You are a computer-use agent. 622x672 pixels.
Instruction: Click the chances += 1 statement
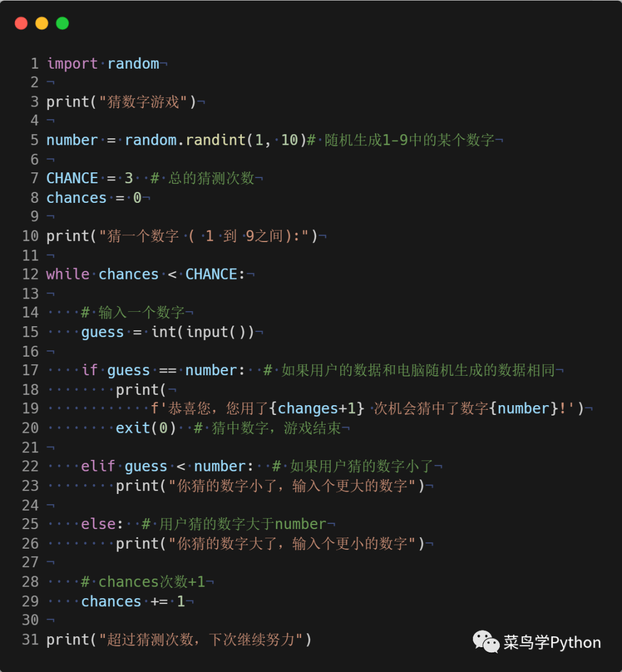(x=133, y=601)
